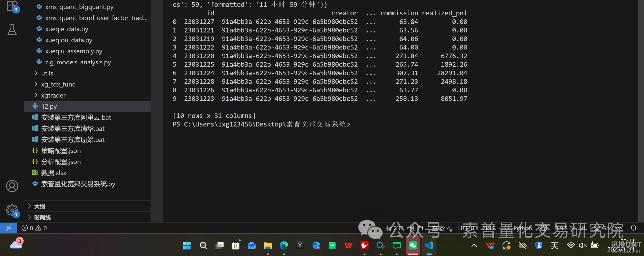Open the notifications bell in status bar
The image size is (644, 256).
(633, 228)
